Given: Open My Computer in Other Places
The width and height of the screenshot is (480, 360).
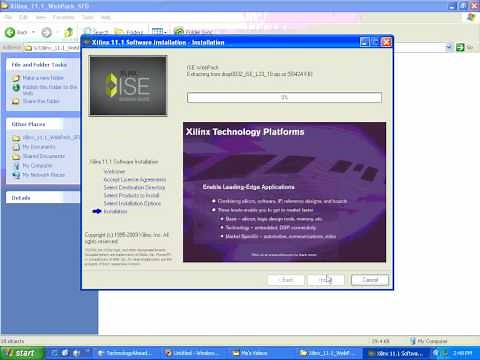Looking at the screenshot, I should 37,166.
